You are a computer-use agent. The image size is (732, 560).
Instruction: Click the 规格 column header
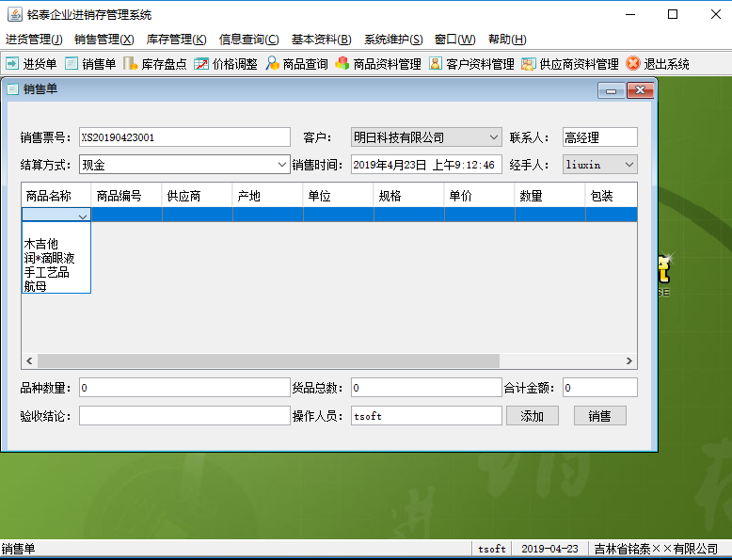click(408, 196)
